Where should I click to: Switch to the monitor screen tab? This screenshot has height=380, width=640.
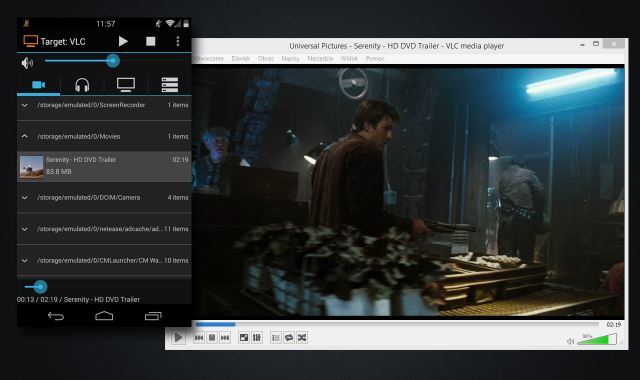(126, 84)
